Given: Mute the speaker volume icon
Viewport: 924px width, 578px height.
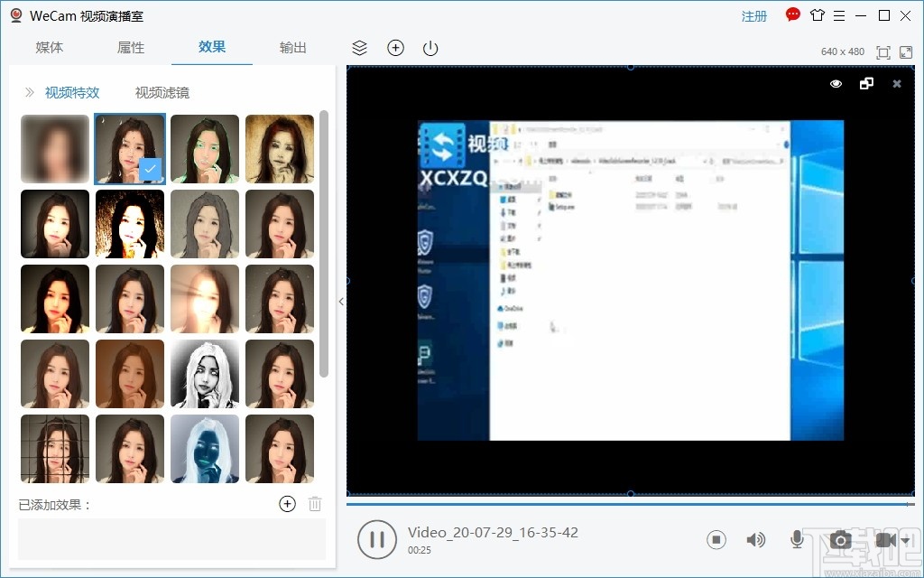Looking at the screenshot, I should [756, 539].
